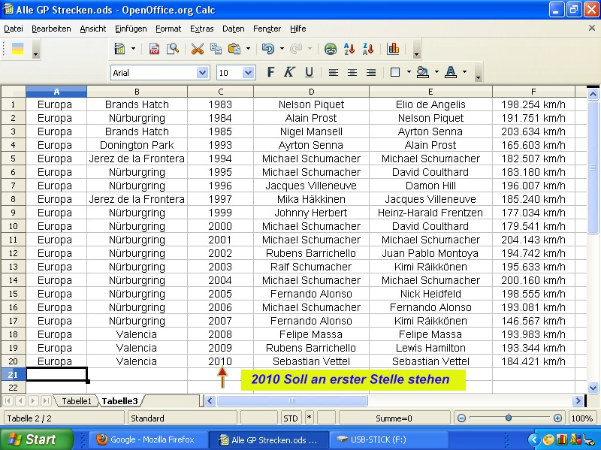
Task: Click the Page Preview icon
Action: [x=172, y=48]
